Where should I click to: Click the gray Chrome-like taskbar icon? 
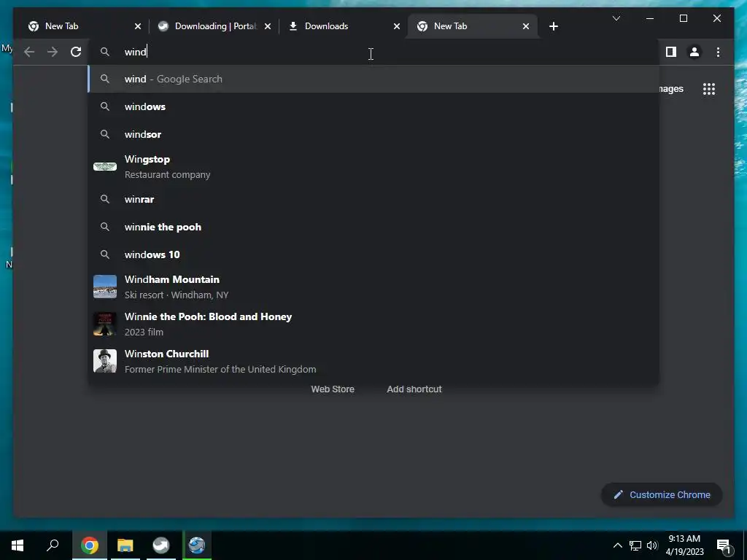pos(161,545)
